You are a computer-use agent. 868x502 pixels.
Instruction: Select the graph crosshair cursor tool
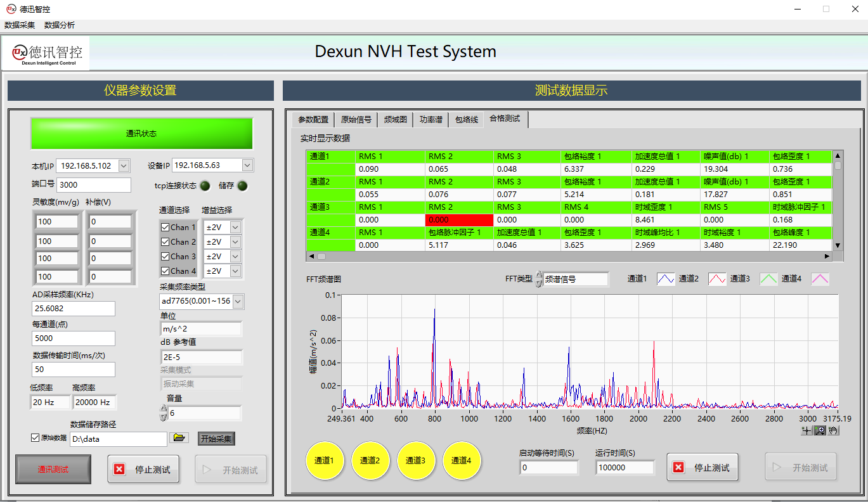pyautogui.click(x=806, y=430)
